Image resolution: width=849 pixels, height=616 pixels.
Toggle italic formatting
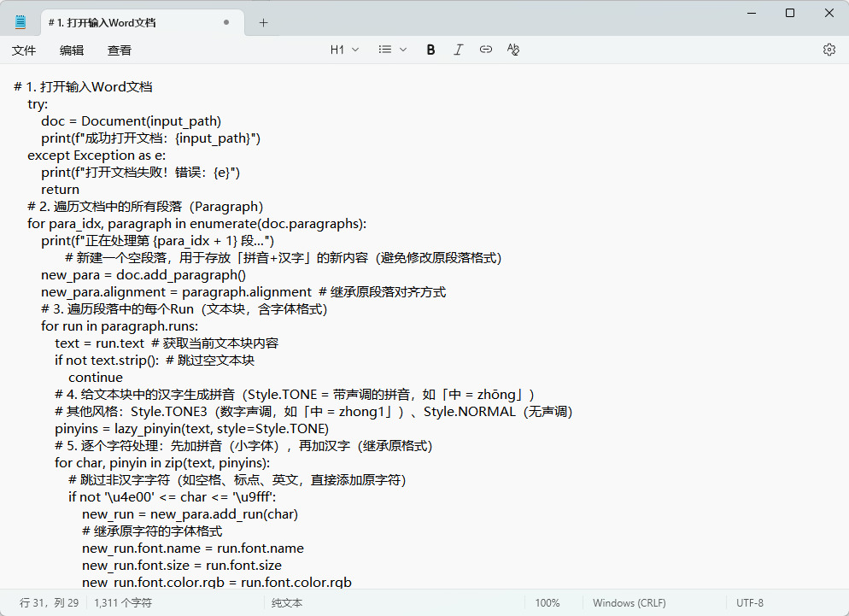point(458,50)
